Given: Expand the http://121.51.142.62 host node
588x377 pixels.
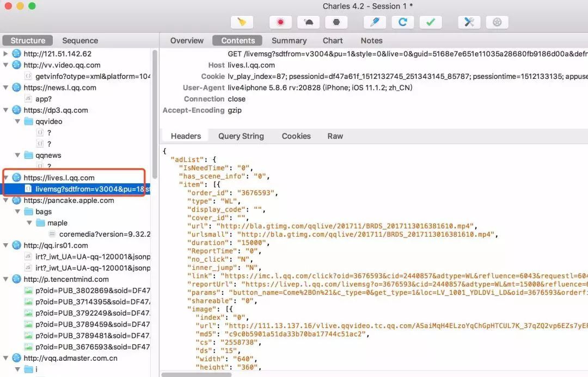Looking at the screenshot, I should point(6,54).
